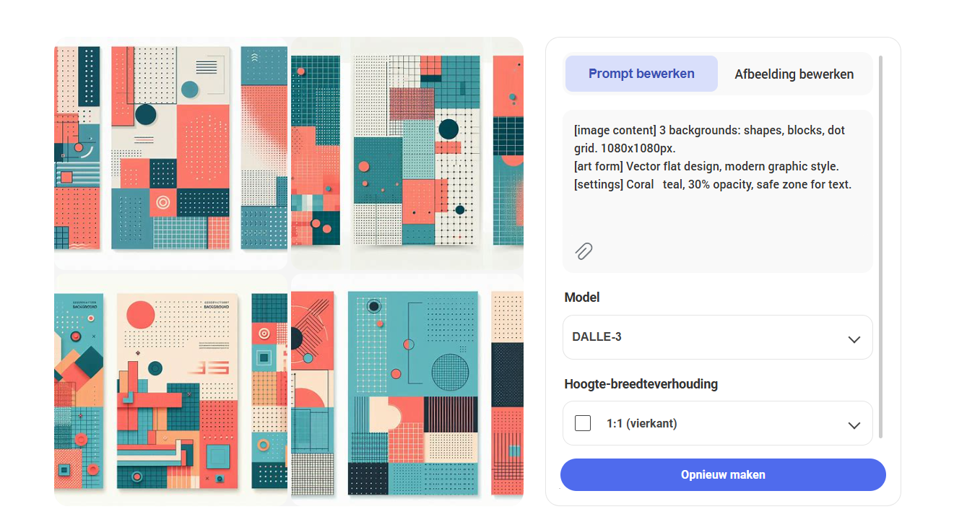This screenshot has height=517, width=980.
Task: Click the '[settings] Coral teal' prompt line
Action: point(713,185)
